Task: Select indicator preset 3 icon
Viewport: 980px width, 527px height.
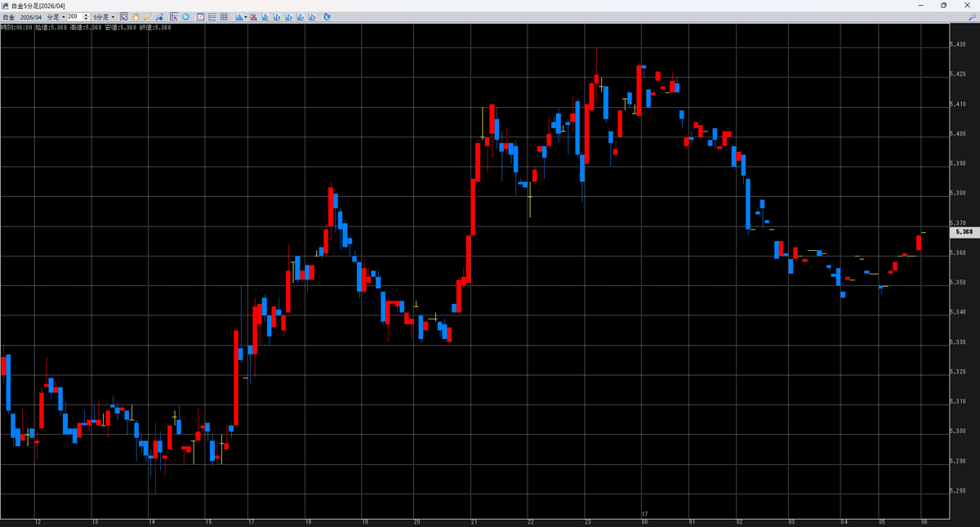Action: coord(288,16)
